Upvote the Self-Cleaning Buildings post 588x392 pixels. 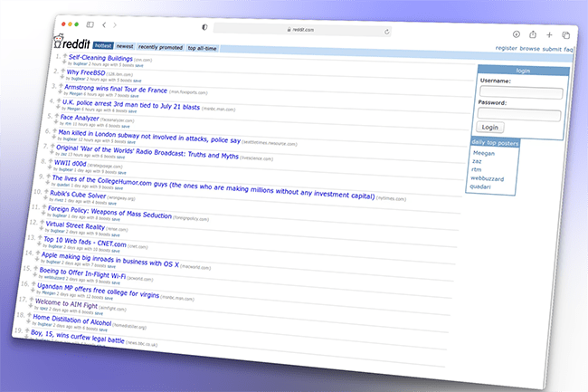pos(65,55)
